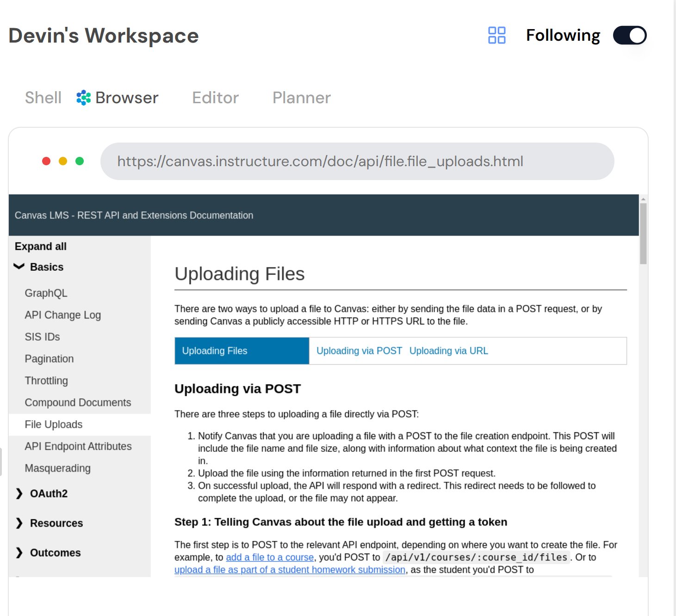Screen dimensions: 676x616
Task: Open Masquerading sidebar page
Action: click(58, 468)
